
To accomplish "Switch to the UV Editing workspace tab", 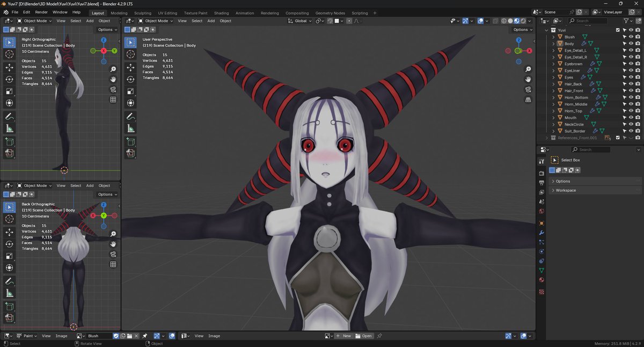I will tap(167, 13).
